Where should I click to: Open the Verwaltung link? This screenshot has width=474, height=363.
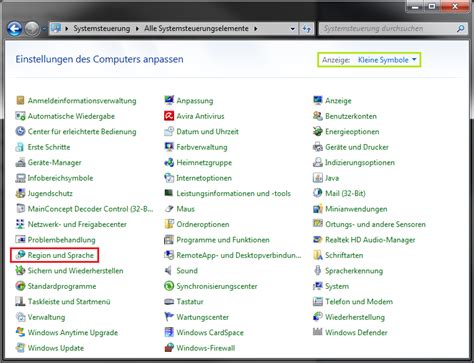point(46,317)
